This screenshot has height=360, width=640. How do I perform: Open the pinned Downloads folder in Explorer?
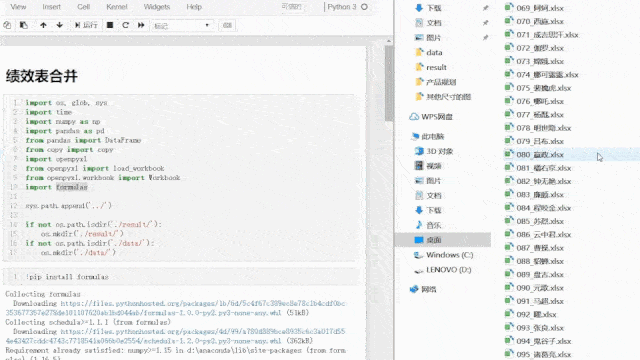434,8
